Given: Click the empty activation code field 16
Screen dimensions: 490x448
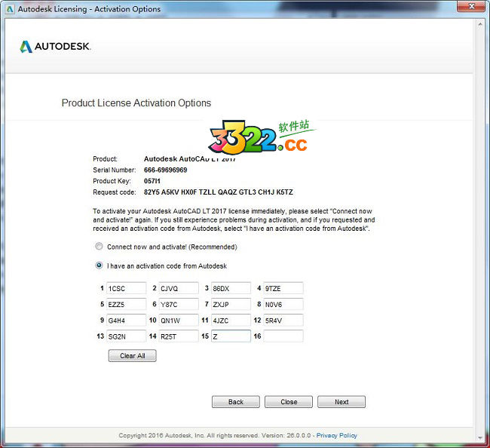Looking at the screenshot, I should (x=283, y=336).
